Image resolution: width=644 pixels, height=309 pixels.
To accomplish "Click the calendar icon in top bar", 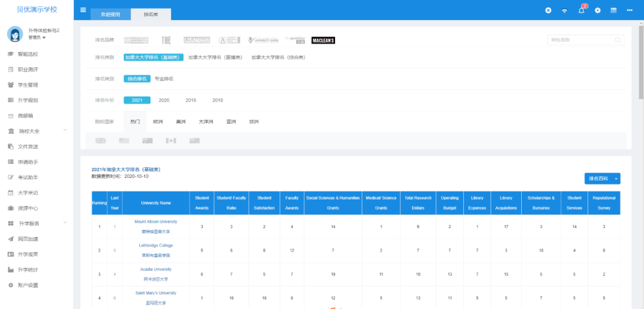I will (613, 11).
